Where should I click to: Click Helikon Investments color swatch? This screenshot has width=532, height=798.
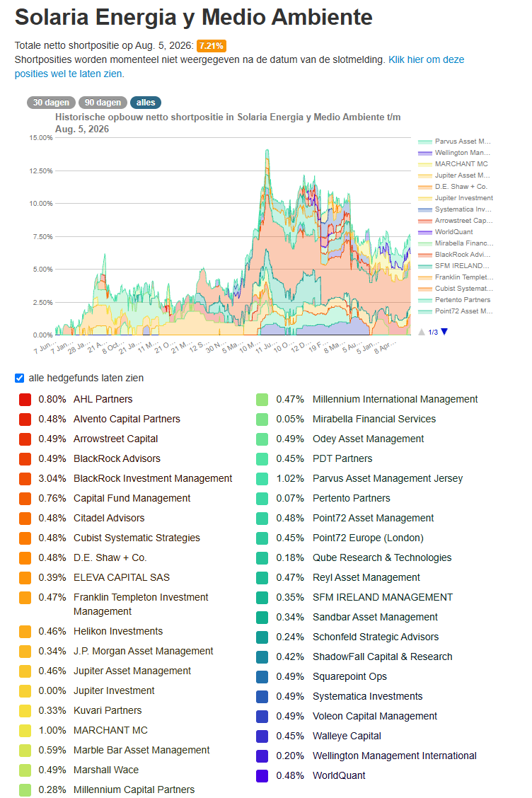pos(25,632)
